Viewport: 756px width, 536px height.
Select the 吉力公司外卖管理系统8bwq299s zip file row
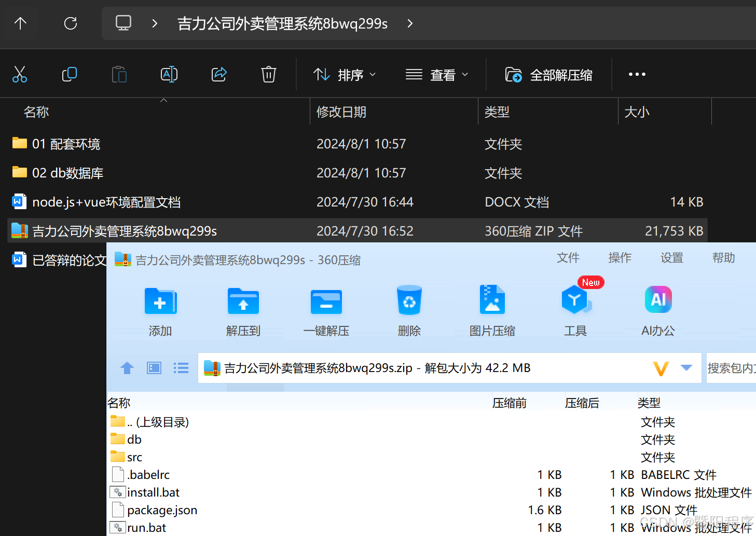pyautogui.click(x=358, y=231)
